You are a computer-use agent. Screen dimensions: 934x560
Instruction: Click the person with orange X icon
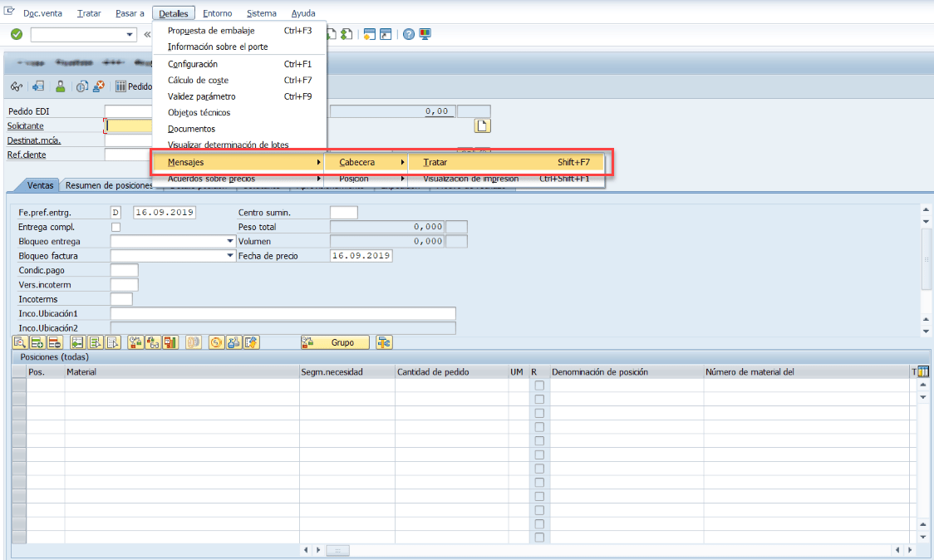(99, 86)
